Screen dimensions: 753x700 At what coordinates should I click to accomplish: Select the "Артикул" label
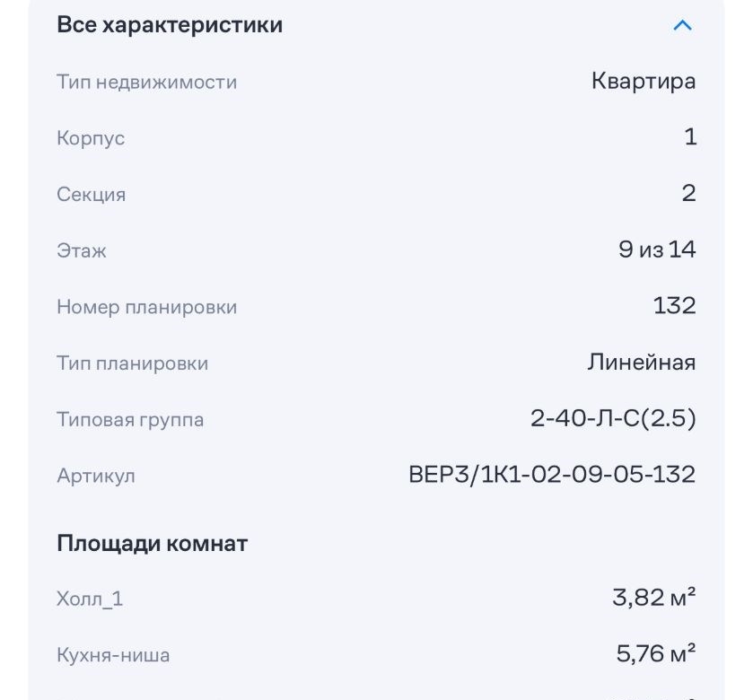click(96, 476)
